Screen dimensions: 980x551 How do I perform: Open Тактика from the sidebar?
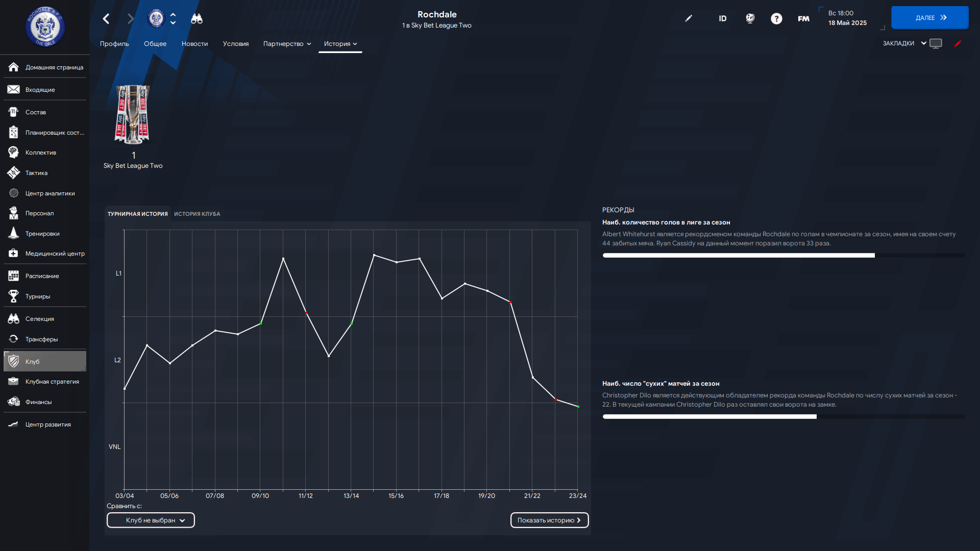(36, 173)
